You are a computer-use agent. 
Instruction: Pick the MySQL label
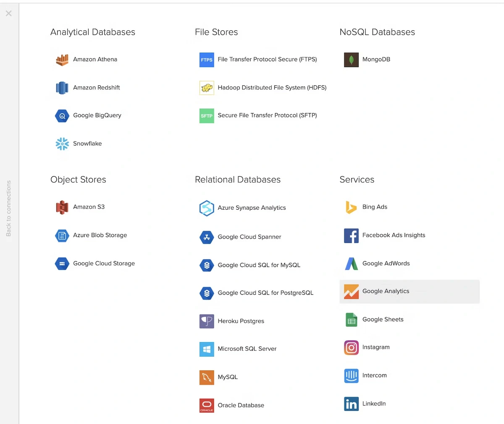228,377
